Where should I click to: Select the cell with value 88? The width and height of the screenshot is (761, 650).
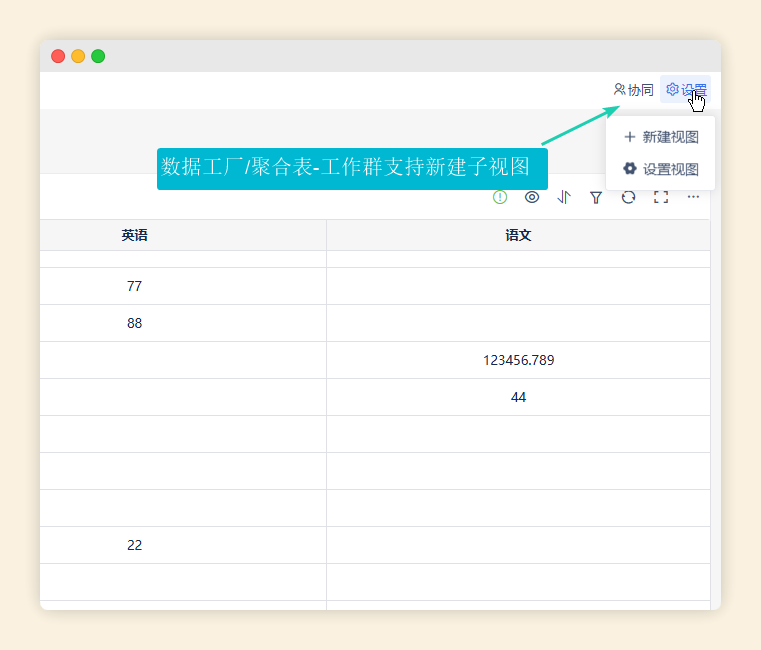tap(183, 323)
